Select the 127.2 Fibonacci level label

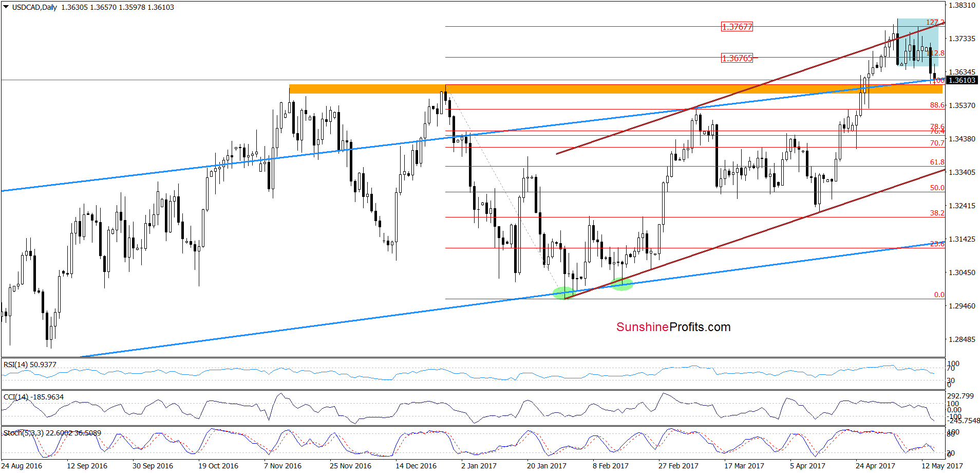[x=935, y=22]
